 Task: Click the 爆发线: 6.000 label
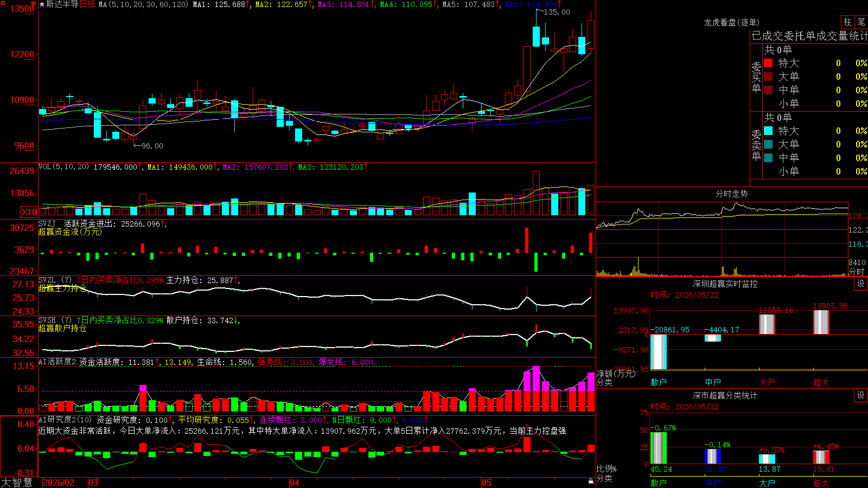346,362
